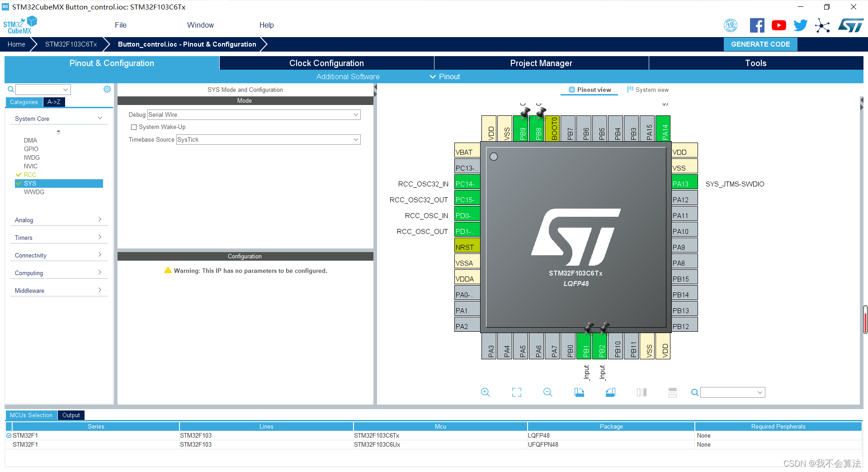Click the STM32CubeMX logo

tap(20, 25)
